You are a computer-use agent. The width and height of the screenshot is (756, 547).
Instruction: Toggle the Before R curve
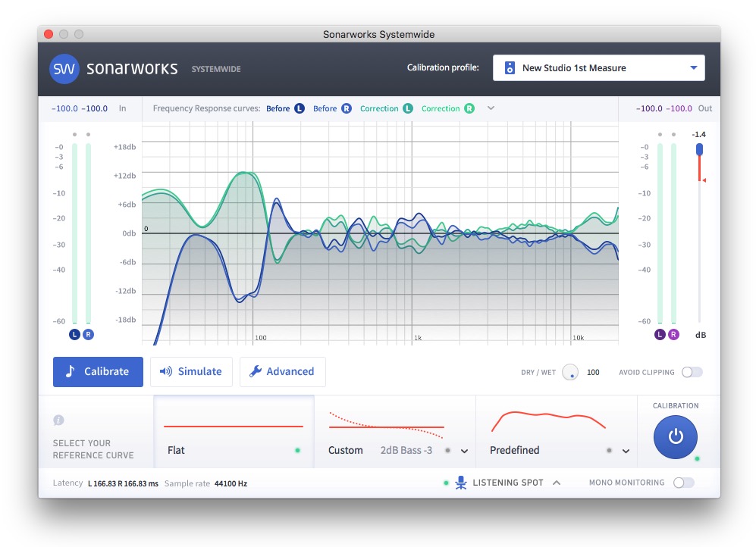[x=332, y=108]
